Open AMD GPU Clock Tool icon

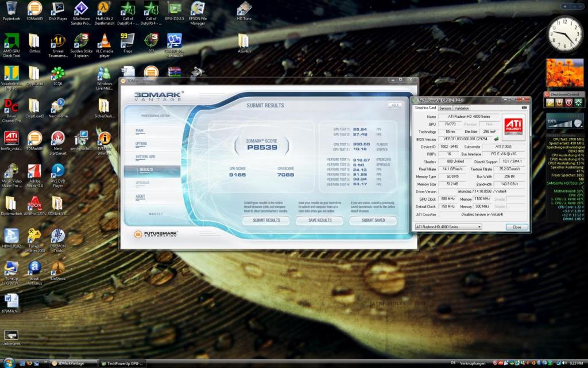pyautogui.click(x=11, y=45)
